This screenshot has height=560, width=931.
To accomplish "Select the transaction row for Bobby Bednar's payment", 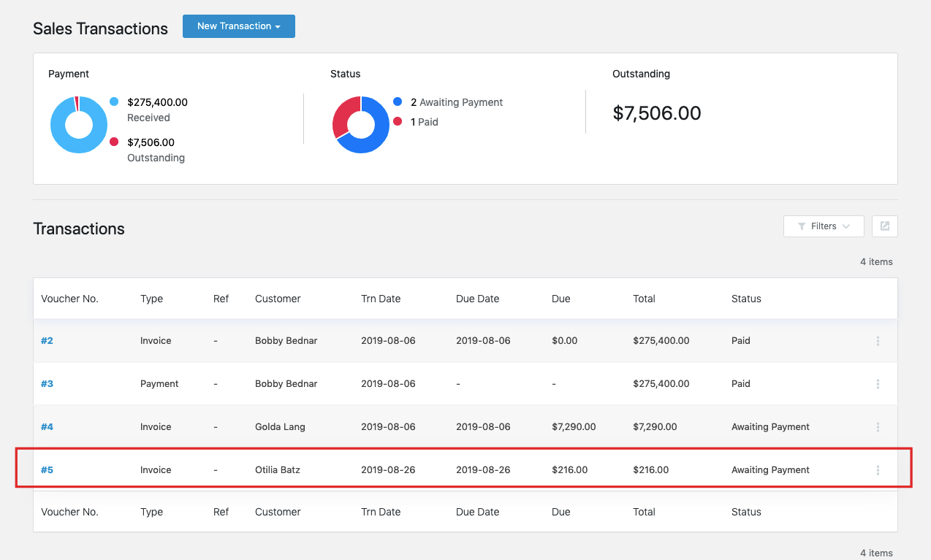I will pyautogui.click(x=438, y=383).
